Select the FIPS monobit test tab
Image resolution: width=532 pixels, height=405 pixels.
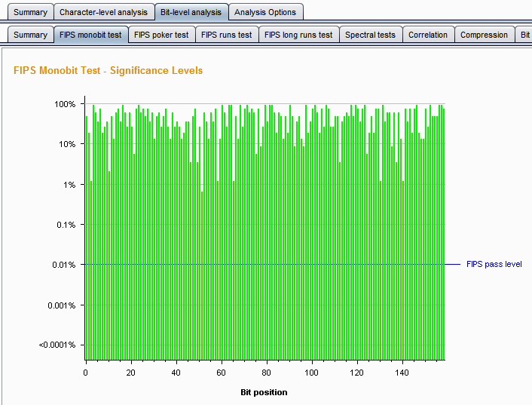click(90, 35)
